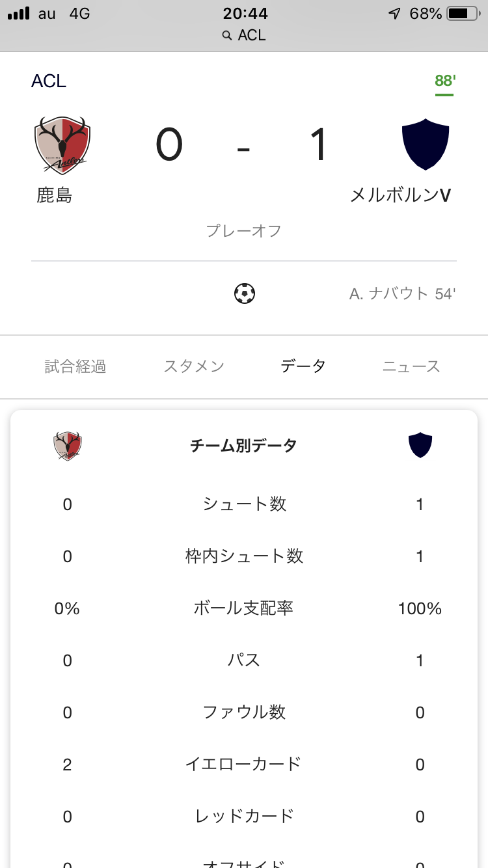Tap the small Kashima crest in stats card
The height and width of the screenshot is (868, 488).
[68, 446]
